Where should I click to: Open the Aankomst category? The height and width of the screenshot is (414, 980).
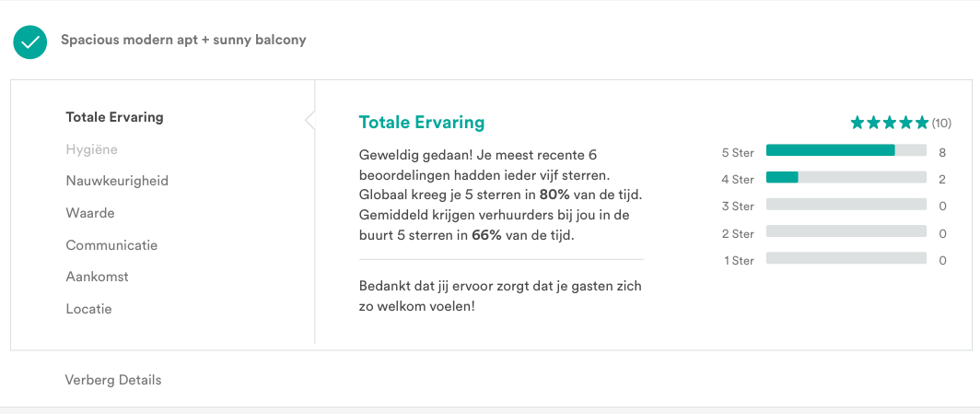coord(97,277)
